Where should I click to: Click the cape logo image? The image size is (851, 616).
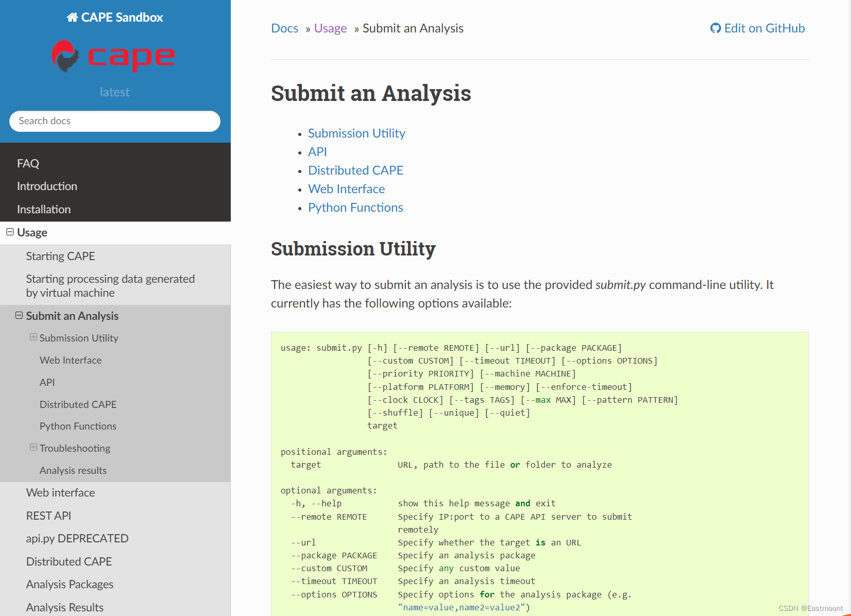click(x=114, y=56)
